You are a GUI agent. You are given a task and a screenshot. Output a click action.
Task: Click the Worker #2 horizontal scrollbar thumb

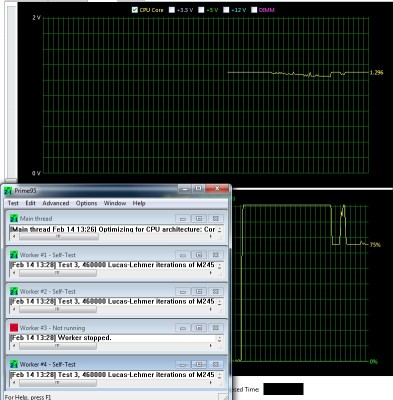tap(58, 309)
